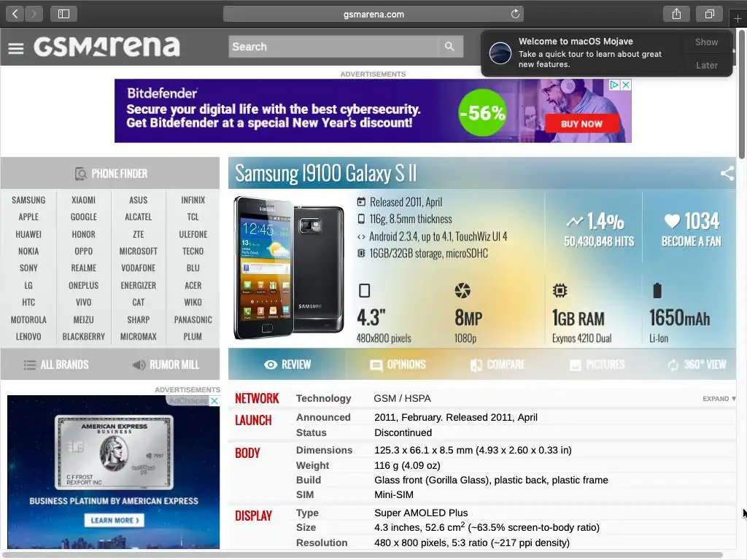This screenshot has width=747, height=560.
Task: Click the Announced spec label
Action: pos(323,417)
